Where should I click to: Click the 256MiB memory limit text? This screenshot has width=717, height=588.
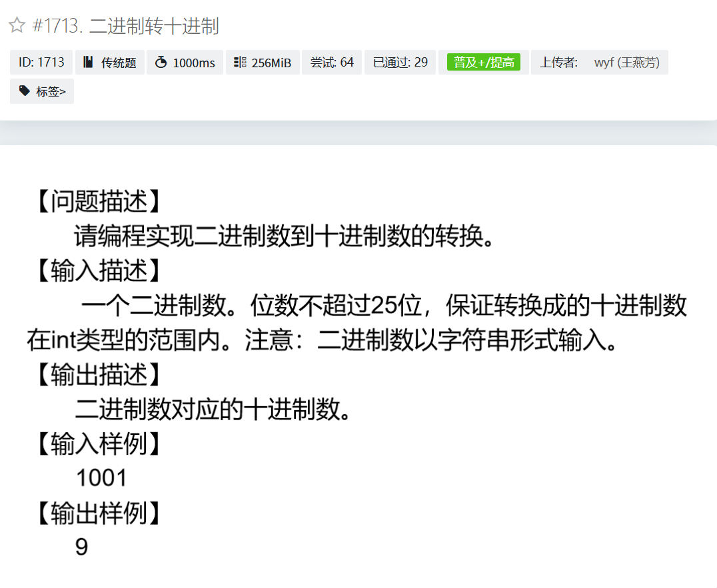(271, 63)
